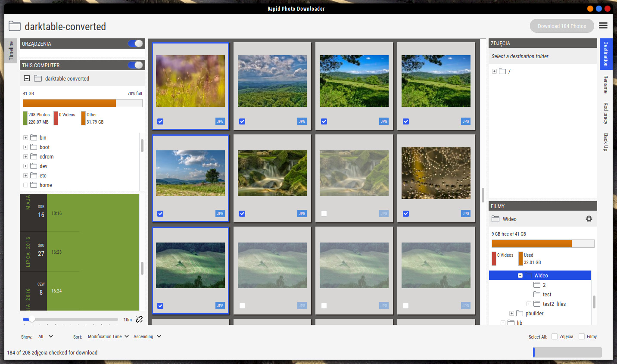The image size is (617, 364).
Task: Click the folder icon for '2'
Action: click(x=537, y=285)
